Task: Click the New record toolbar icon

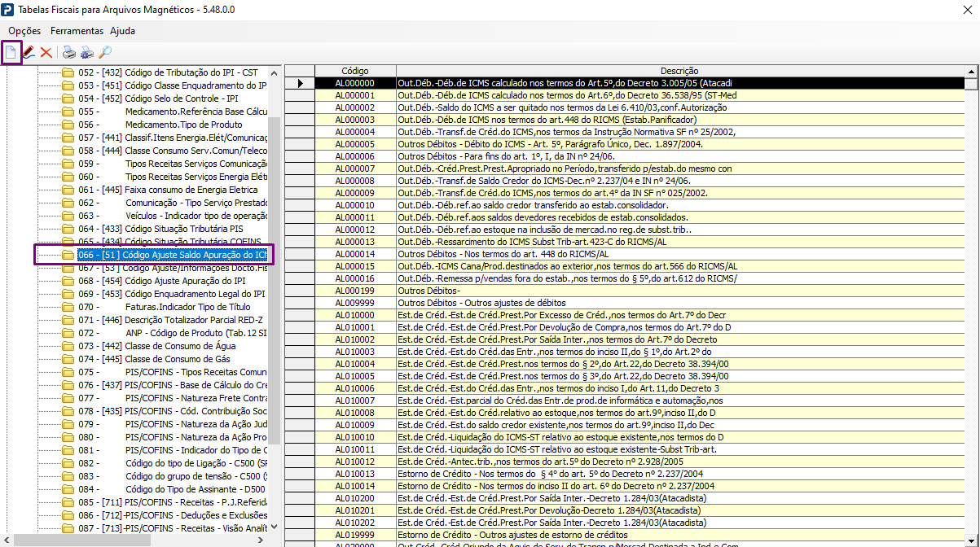Action: [x=11, y=53]
